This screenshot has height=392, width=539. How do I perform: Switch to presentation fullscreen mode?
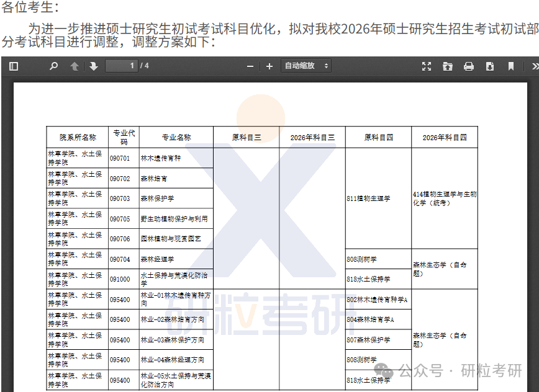point(427,66)
